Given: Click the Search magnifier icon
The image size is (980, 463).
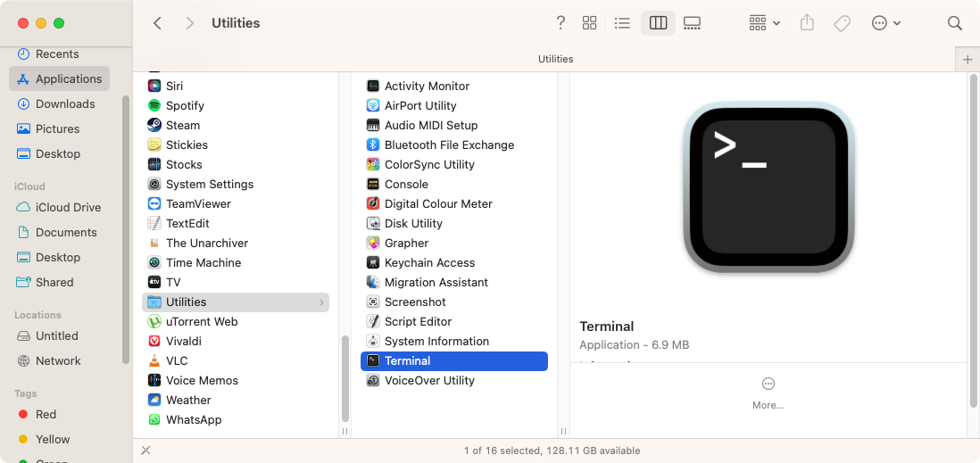Looking at the screenshot, I should [954, 23].
